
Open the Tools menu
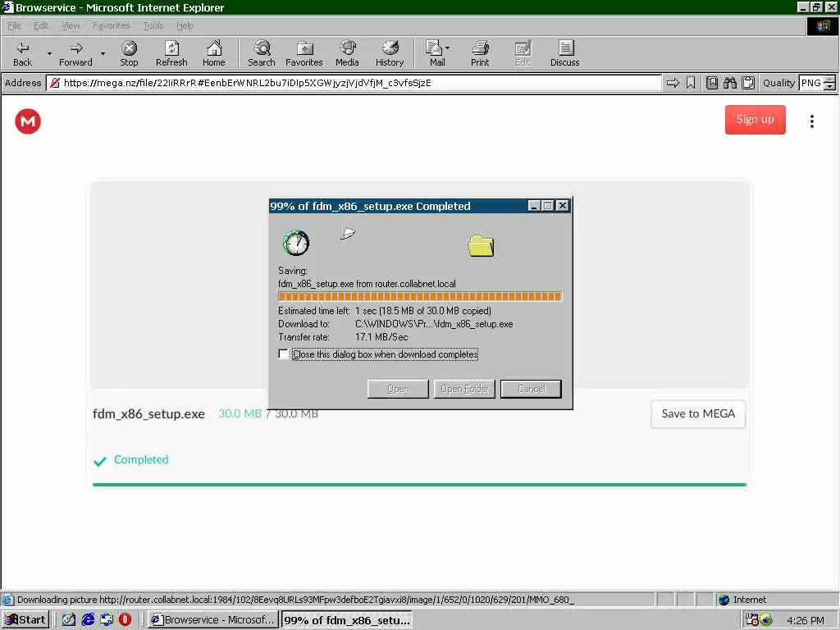(x=153, y=25)
